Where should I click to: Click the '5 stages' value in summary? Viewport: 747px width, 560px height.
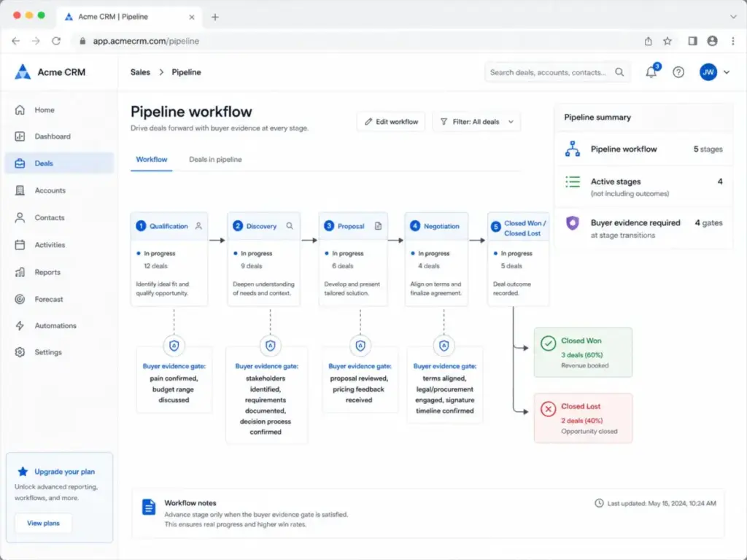(708, 149)
